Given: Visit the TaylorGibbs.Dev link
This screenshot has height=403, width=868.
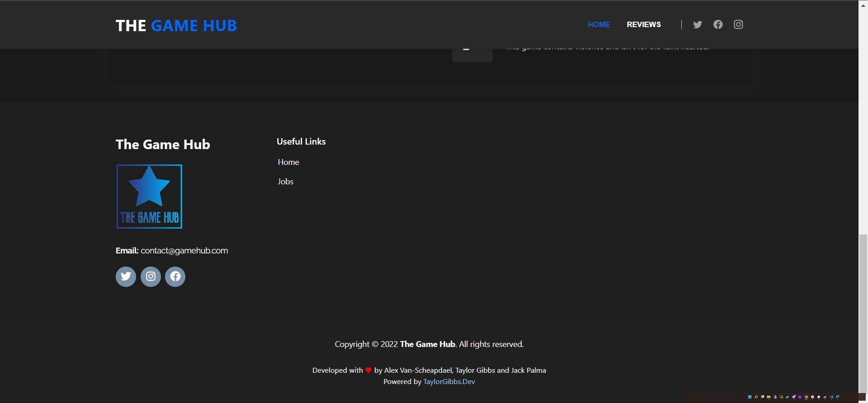Looking at the screenshot, I should point(449,382).
